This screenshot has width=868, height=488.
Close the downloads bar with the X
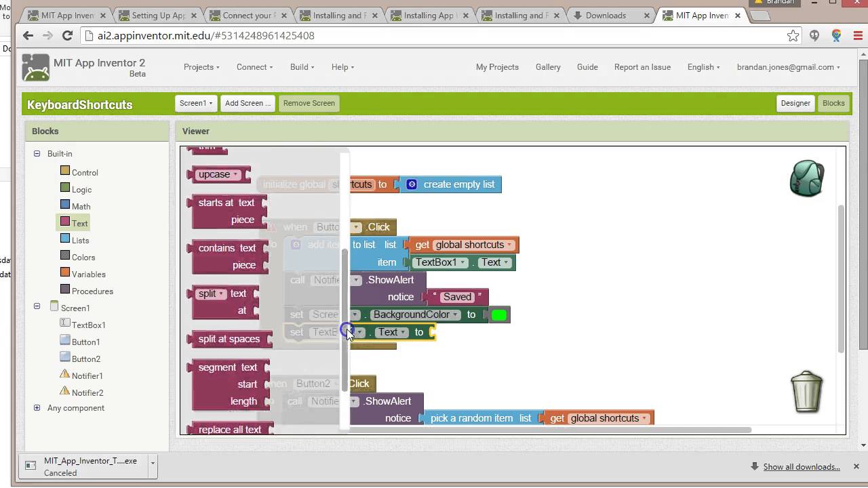856,466
